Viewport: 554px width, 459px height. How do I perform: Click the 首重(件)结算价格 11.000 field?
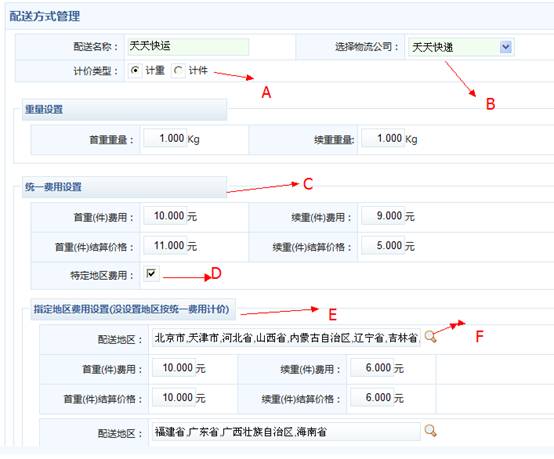[165, 246]
